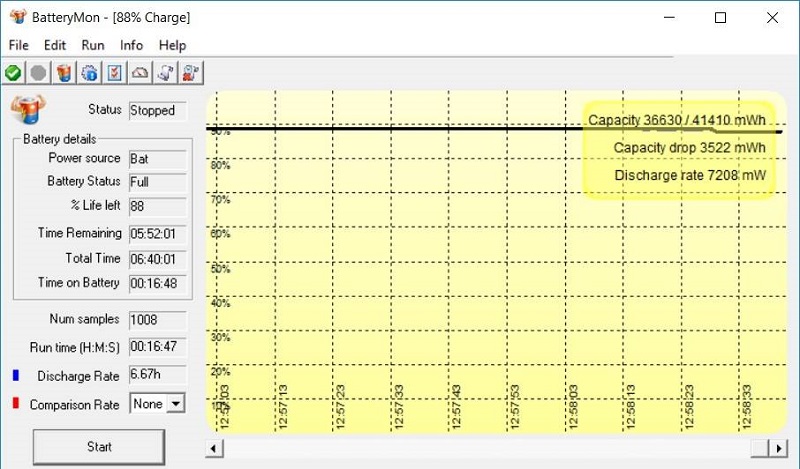Open the File menu
Image resolution: width=800 pixels, height=469 pixels.
coord(18,45)
